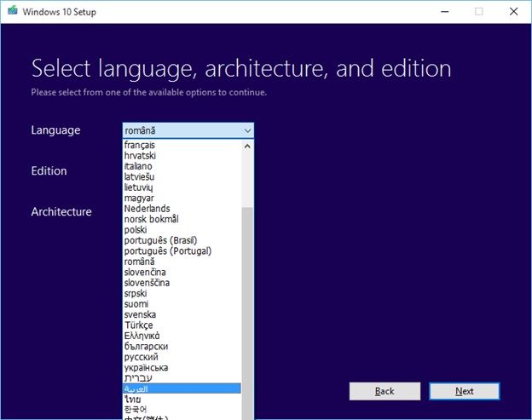Select the Hebrew עברית entry
Screen dimensions: 532x420
pos(182,378)
